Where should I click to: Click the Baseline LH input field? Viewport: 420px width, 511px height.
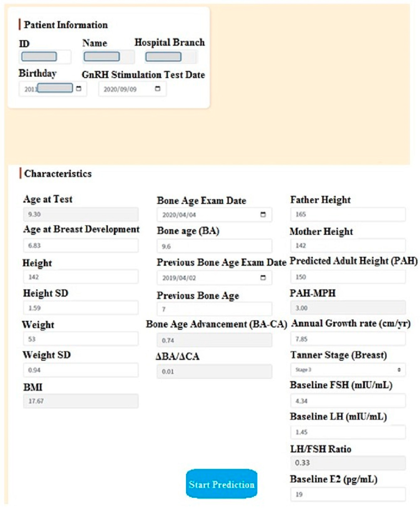point(348,432)
